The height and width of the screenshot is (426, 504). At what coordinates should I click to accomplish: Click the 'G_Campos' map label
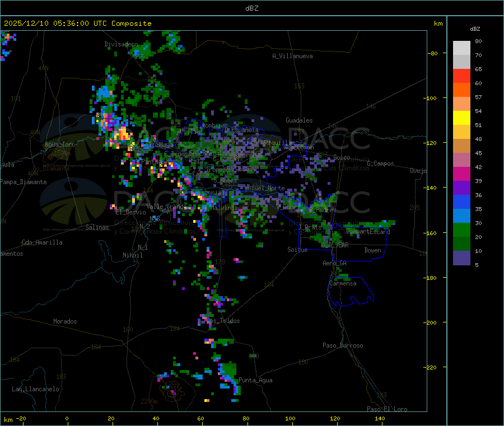[381, 163]
